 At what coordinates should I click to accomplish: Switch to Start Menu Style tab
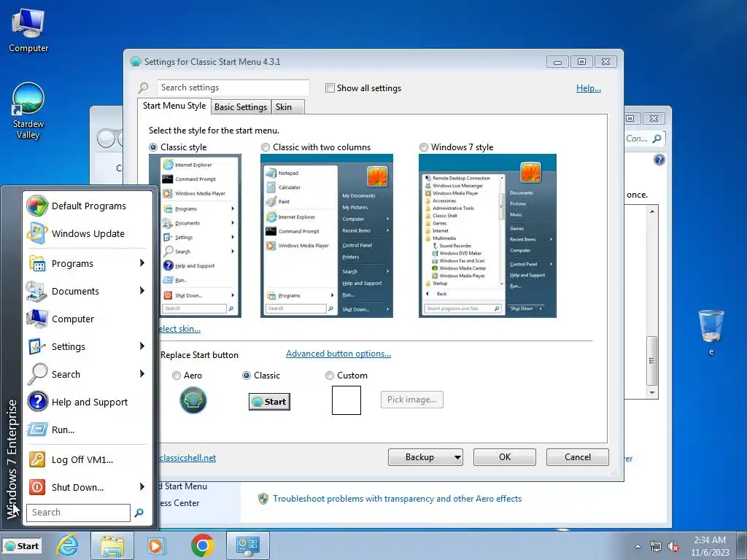point(174,106)
